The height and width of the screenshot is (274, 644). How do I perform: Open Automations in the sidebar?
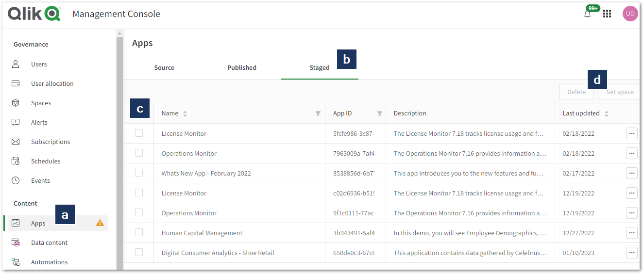coord(49,262)
